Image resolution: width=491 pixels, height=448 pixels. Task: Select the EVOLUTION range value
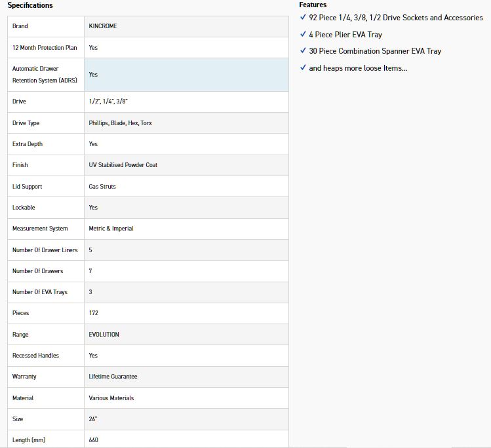104,335
